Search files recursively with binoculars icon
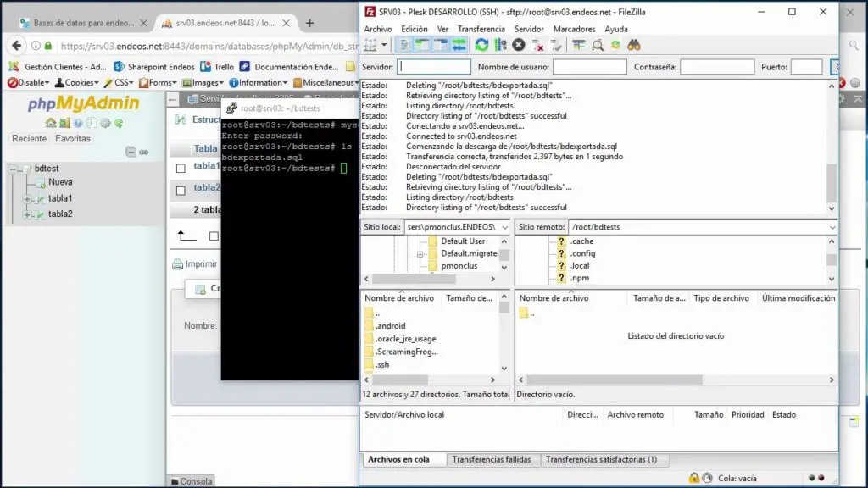This screenshot has width=868, height=488. tap(634, 45)
